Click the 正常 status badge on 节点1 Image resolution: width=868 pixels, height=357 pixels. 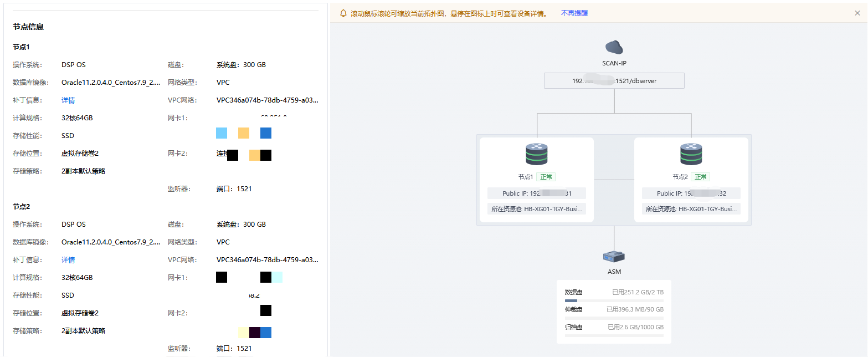[x=546, y=177]
